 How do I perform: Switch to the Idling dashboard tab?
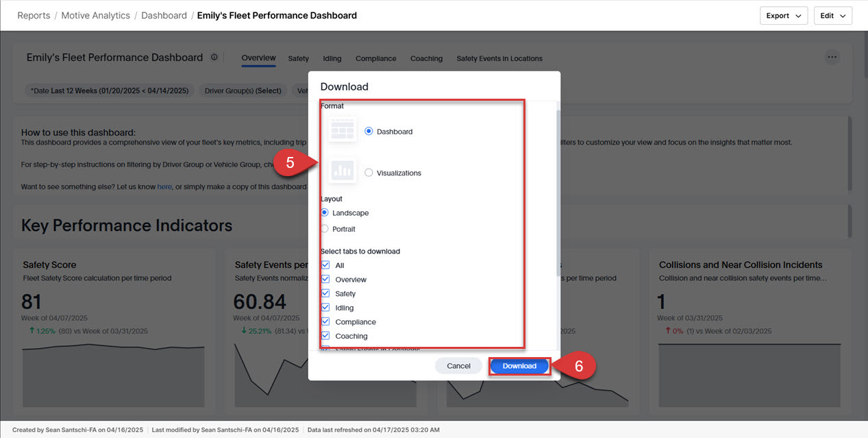coord(332,59)
